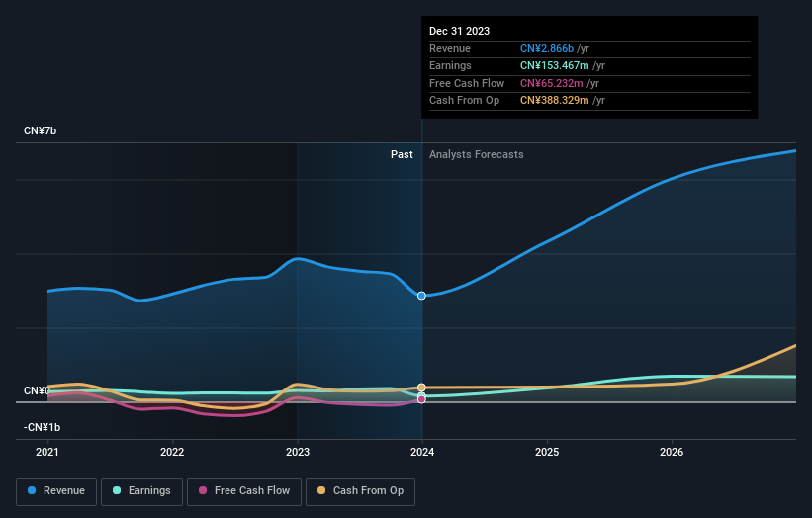Click the CN¥7b y-axis label
812x518 pixels.
pos(40,130)
